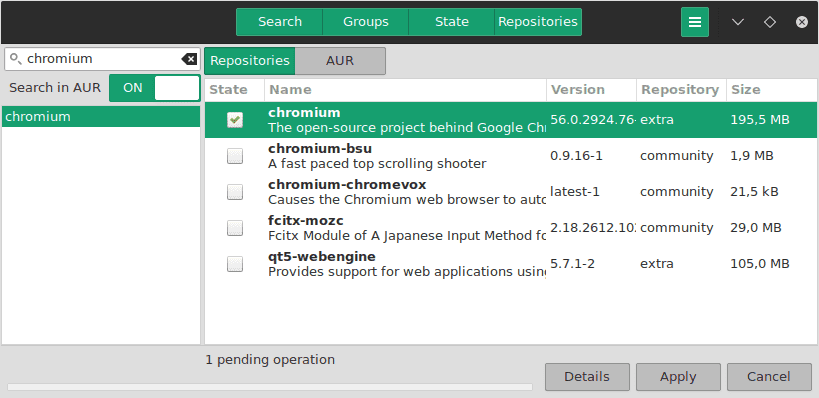This screenshot has height=398, width=819.
Task: Click version 56.0.2924.76 of chromium
Action: coord(593,120)
